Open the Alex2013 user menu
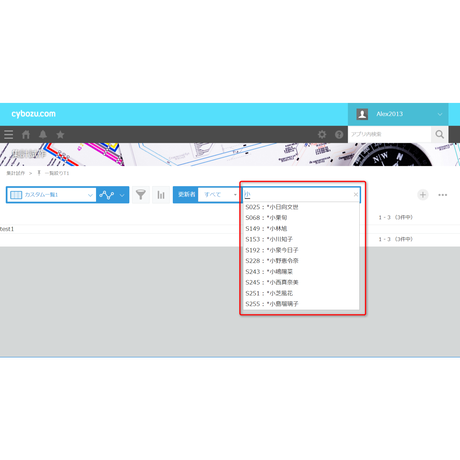This screenshot has height=460, width=460. tap(398, 114)
